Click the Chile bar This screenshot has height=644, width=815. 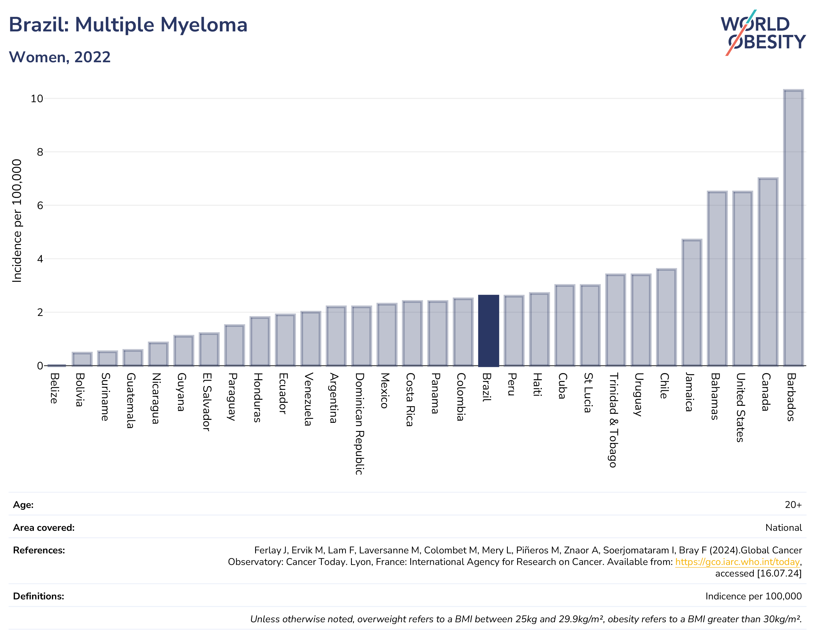(x=666, y=317)
